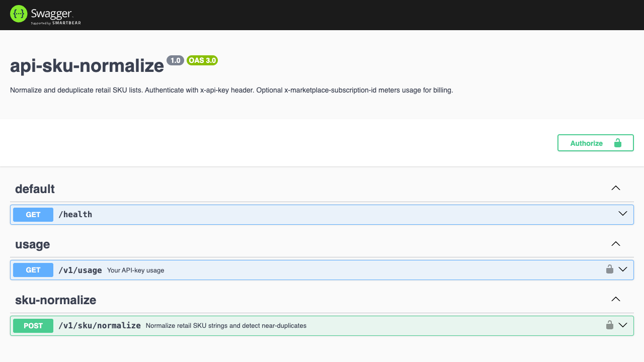This screenshot has width=644, height=362.
Task: Click the GET badge for /health
Action: pyautogui.click(x=33, y=215)
